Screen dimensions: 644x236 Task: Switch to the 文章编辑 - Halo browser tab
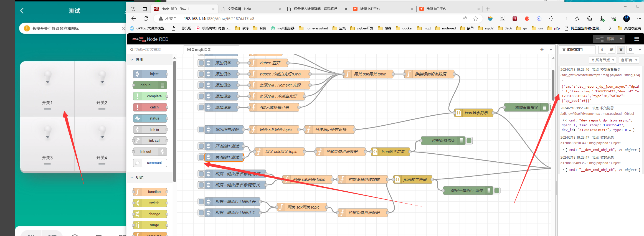(250, 9)
